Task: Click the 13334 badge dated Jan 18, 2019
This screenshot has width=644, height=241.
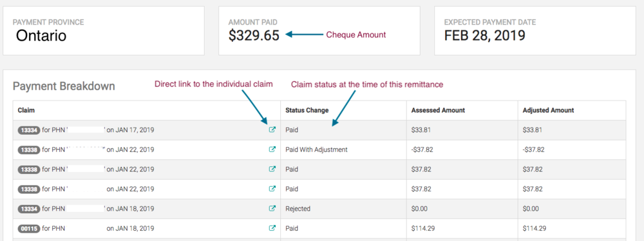Action: point(29,209)
